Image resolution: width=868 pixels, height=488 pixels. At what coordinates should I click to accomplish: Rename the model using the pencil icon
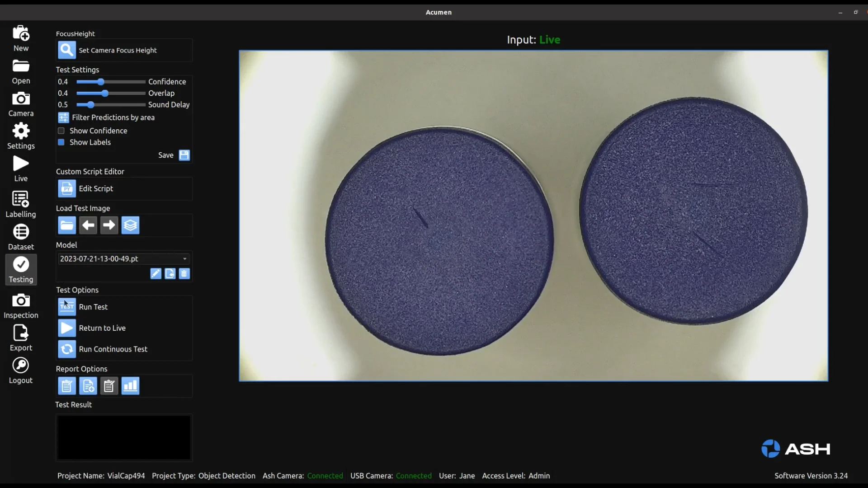click(x=156, y=274)
